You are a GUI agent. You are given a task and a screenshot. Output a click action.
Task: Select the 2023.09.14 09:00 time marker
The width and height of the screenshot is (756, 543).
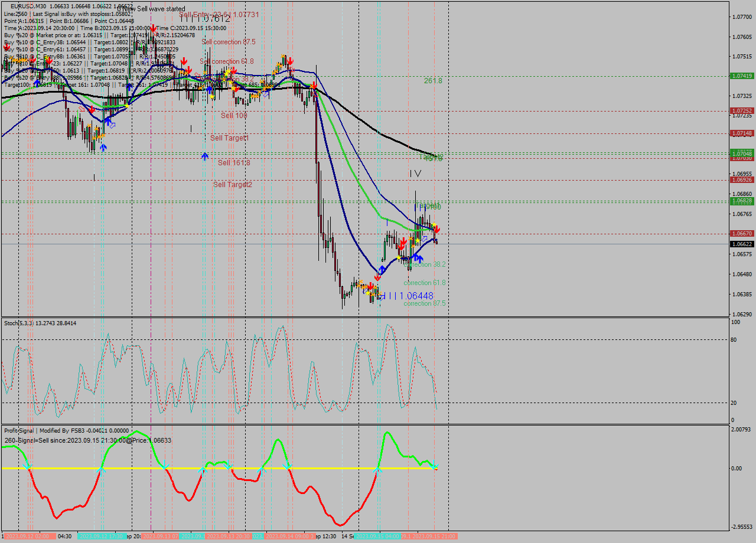[289, 537]
